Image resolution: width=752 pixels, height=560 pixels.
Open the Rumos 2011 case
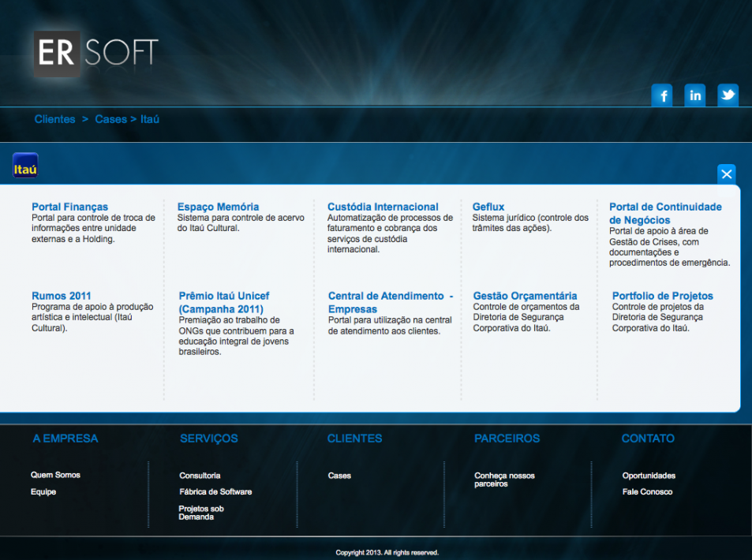[62, 296]
